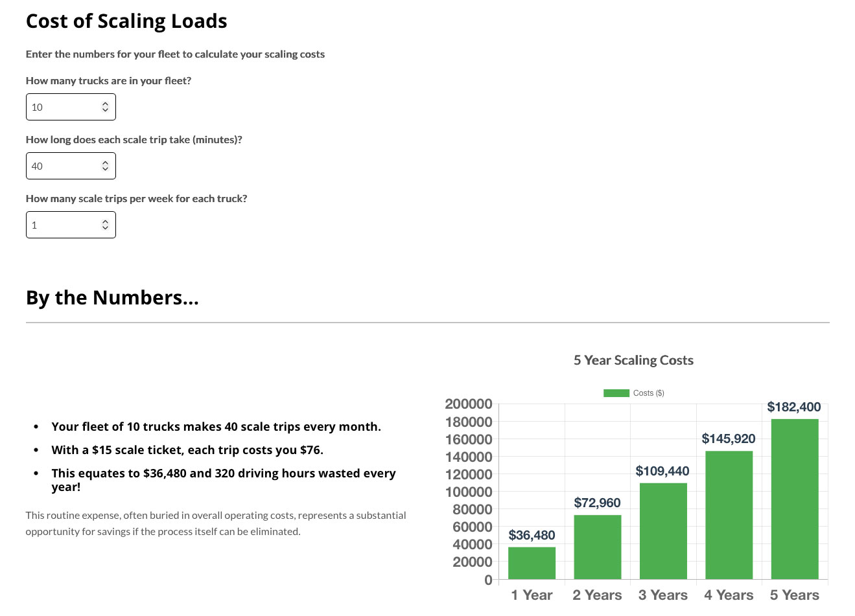Increase the fleet truck count with up arrow
Screen dimensions: 855x616
pyautogui.click(x=105, y=104)
